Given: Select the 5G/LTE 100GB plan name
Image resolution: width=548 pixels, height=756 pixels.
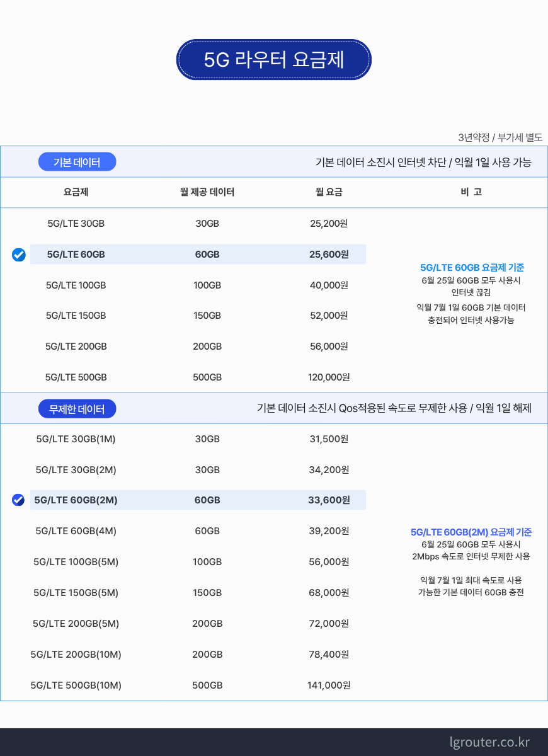Looking at the screenshot, I should [x=76, y=285].
